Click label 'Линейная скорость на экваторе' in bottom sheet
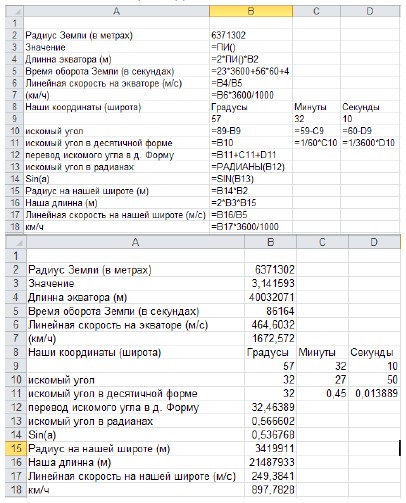Viewport: 406px width, 503px height. tap(118, 325)
